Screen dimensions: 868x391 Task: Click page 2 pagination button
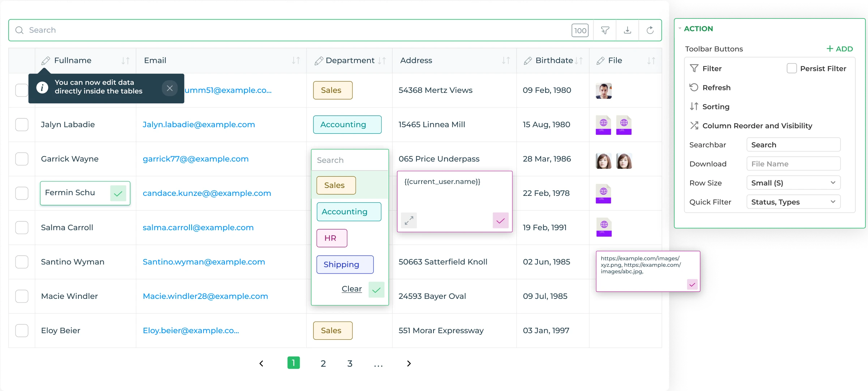coord(322,363)
